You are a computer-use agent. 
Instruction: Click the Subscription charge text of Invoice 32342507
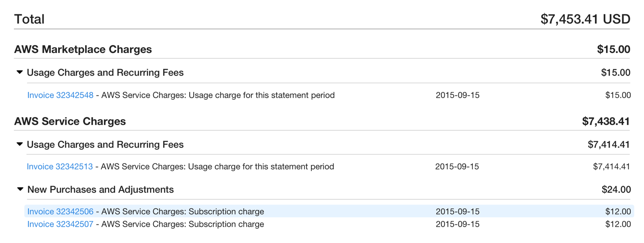(226, 224)
